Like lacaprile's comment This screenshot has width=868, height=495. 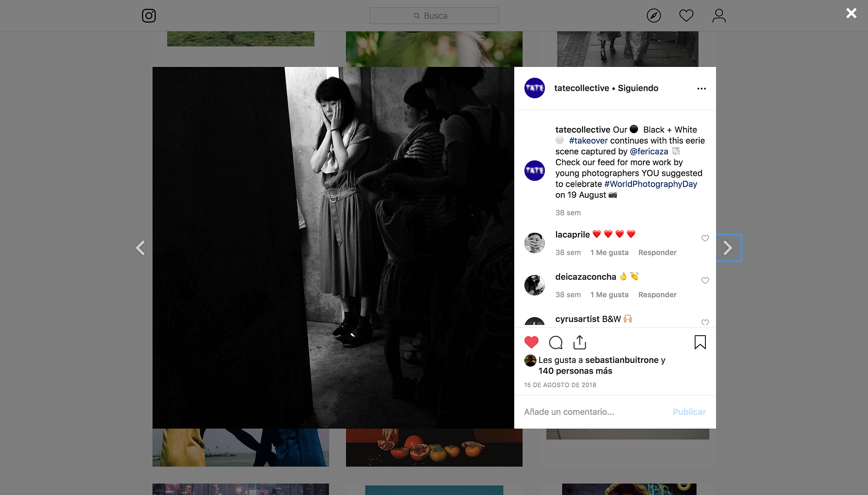(x=705, y=238)
